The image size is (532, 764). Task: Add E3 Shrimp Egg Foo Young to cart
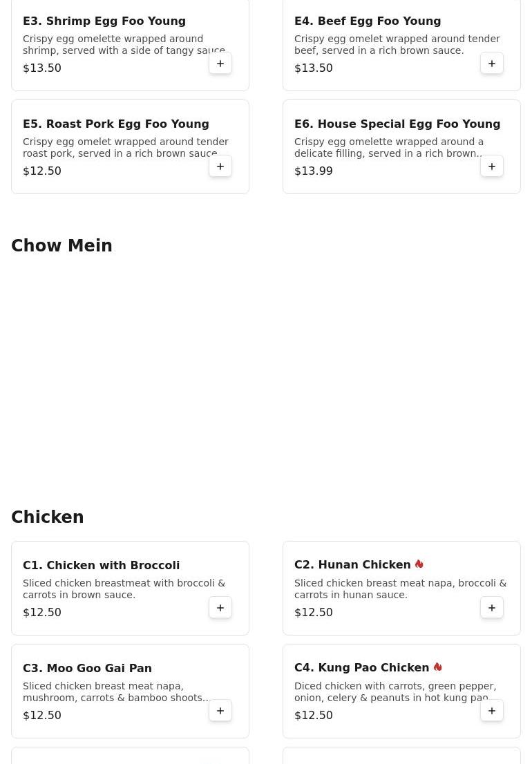click(x=220, y=64)
